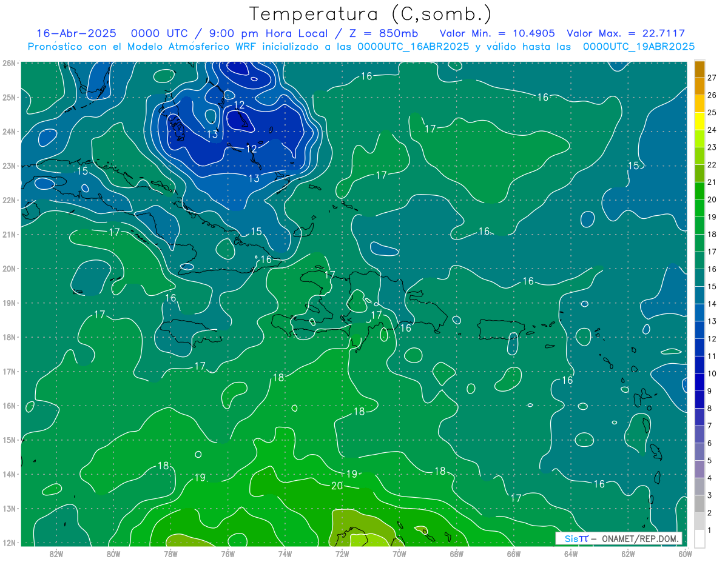Image resolution: width=728 pixels, height=562 pixels.
Task: Click the "Z = 850mb" pressure level text
Action: (x=383, y=33)
